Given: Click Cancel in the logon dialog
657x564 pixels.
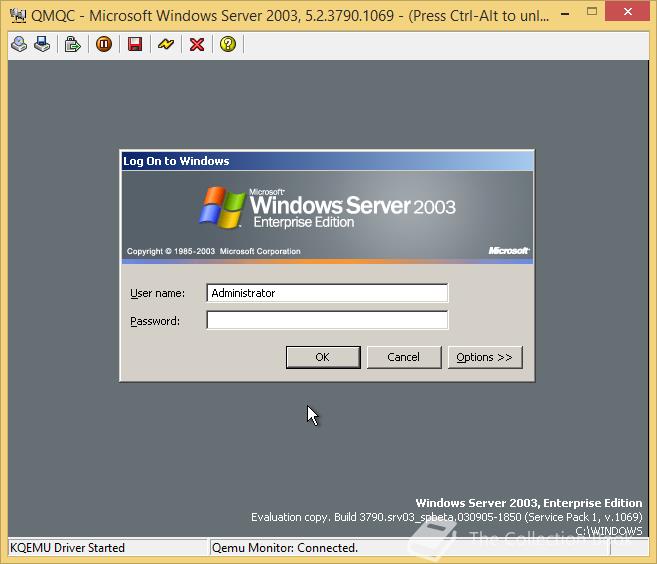Looking at the screenshot, I should click(404, 357).
